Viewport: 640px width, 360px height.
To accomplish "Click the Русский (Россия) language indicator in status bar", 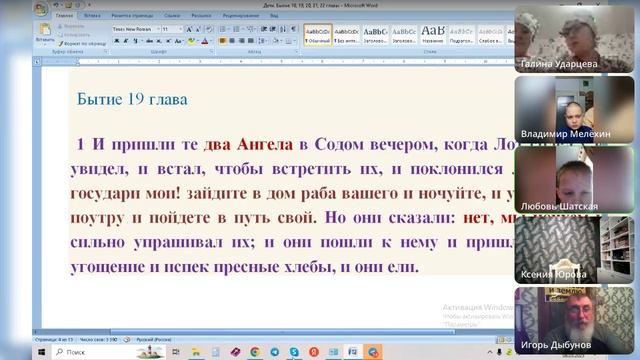I will tap(154, 340).
